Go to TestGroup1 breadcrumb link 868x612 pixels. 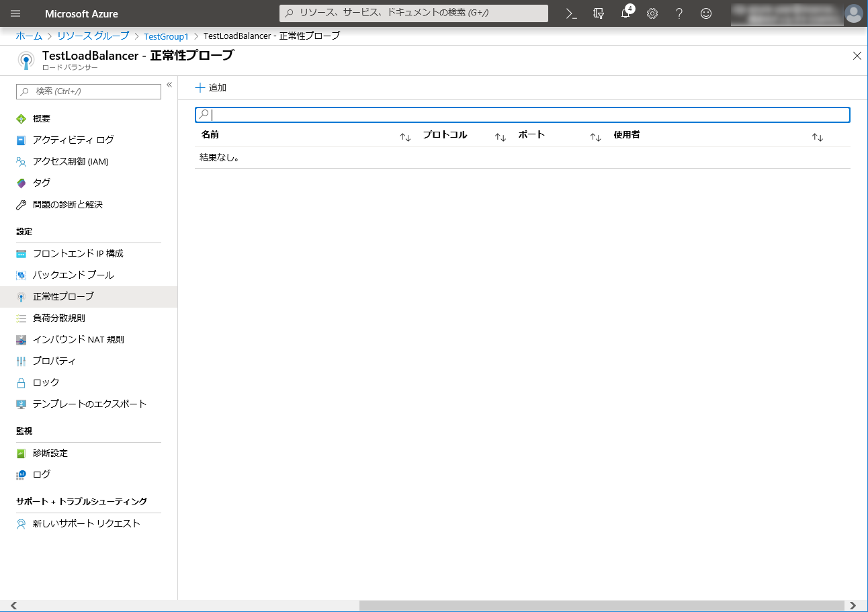(x=166, y=36)
